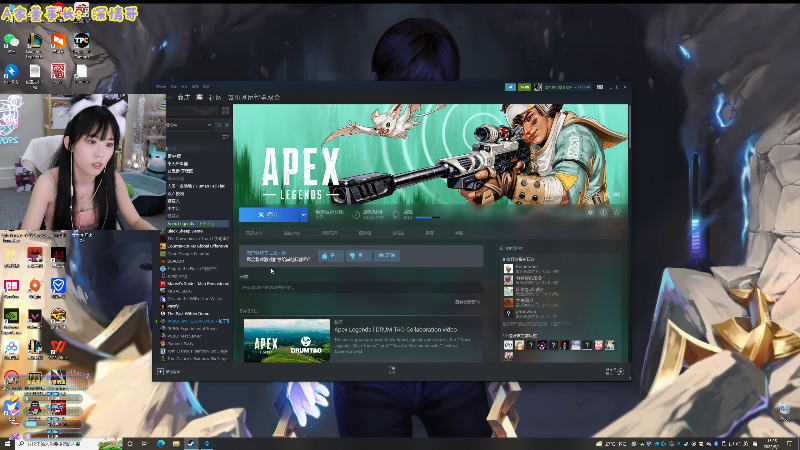The height and width of the screenshot is (450, 800).
Task: Select 'Black Sheep Demo' in the library list
Action: coord(185,231)
